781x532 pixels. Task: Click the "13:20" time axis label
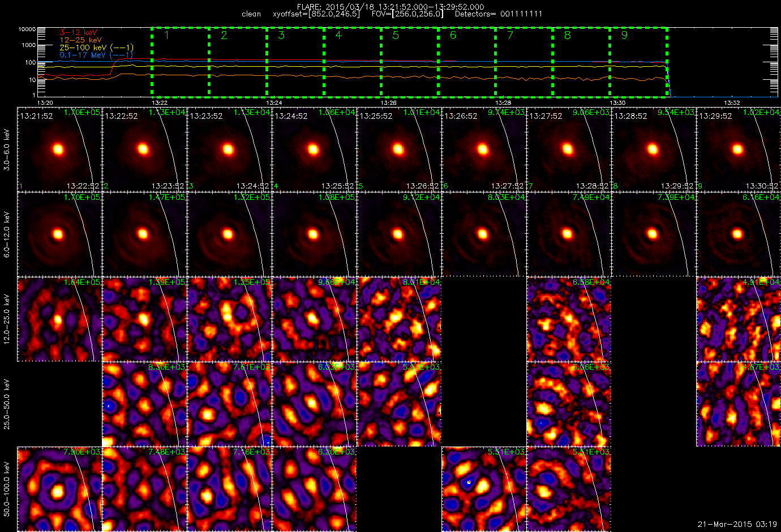pos(45,102)
